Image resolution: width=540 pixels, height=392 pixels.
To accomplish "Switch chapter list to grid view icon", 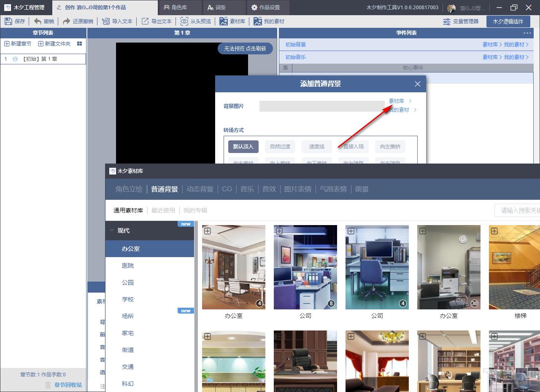I will click(x=79, y=43).
